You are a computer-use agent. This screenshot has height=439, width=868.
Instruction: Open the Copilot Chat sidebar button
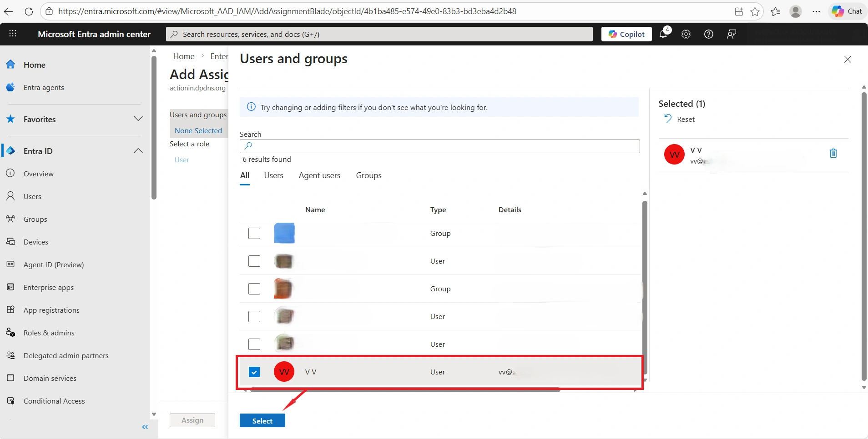[847, 11]
